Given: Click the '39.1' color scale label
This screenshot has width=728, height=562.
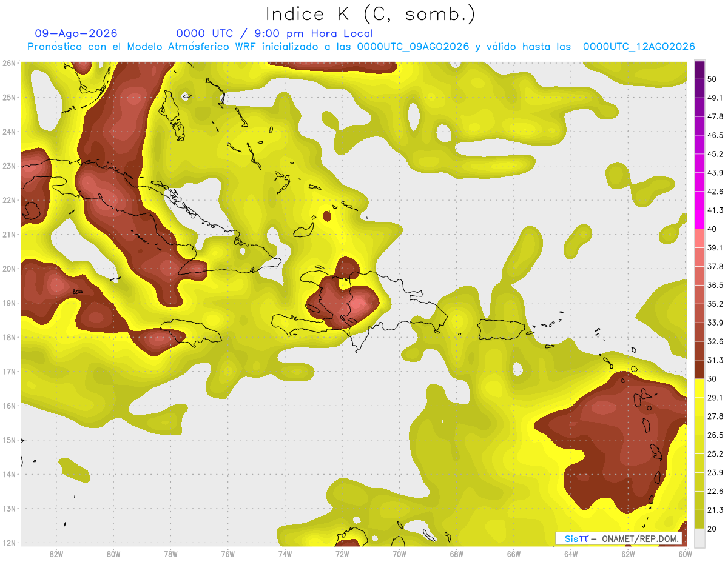Looking at the screenshot, I should click(715, 248).
